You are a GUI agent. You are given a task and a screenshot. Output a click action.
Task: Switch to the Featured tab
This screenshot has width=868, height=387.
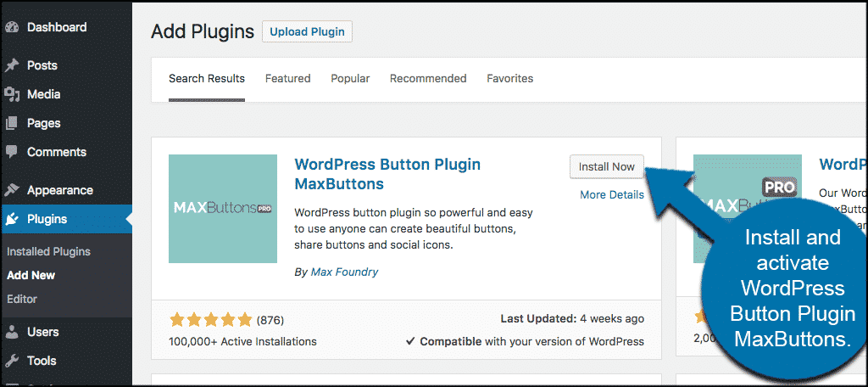click(288, 79)
